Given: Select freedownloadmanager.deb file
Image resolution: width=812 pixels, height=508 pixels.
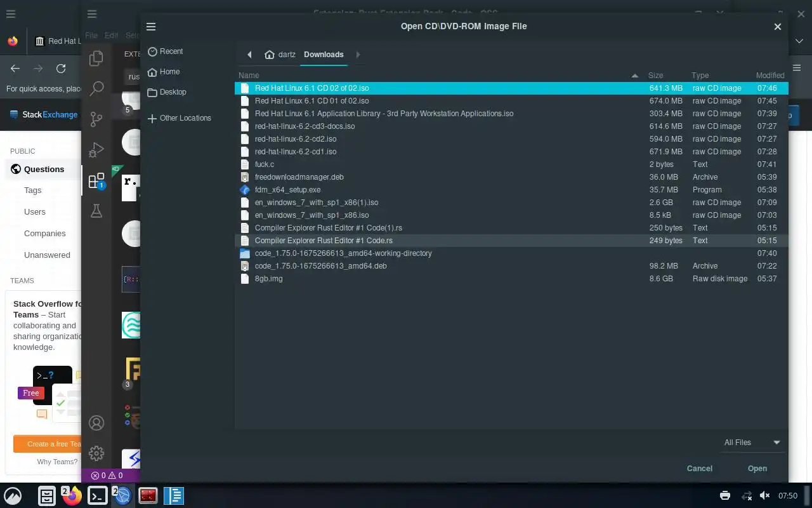Looking at the screenshot, I should pyautogui.click(x=511, y=177).
